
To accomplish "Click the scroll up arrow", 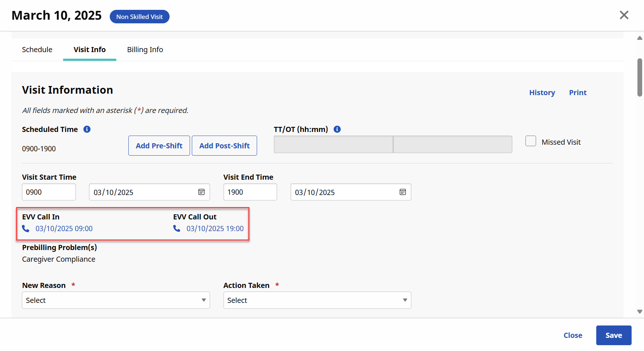I will point(640,38).
